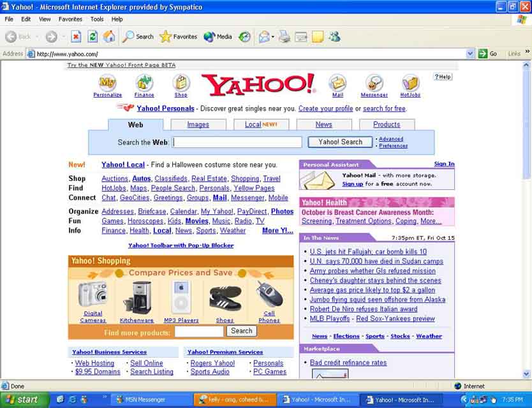The image size is (532, 408).
Task: Open the Yahoo! Toolbar with Pop-Up Blocker link
Action: 181,245
